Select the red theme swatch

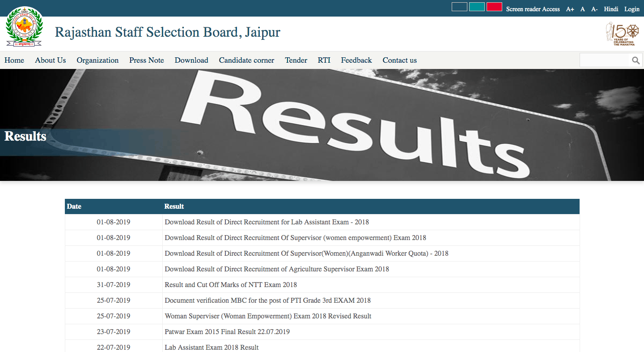494,7
